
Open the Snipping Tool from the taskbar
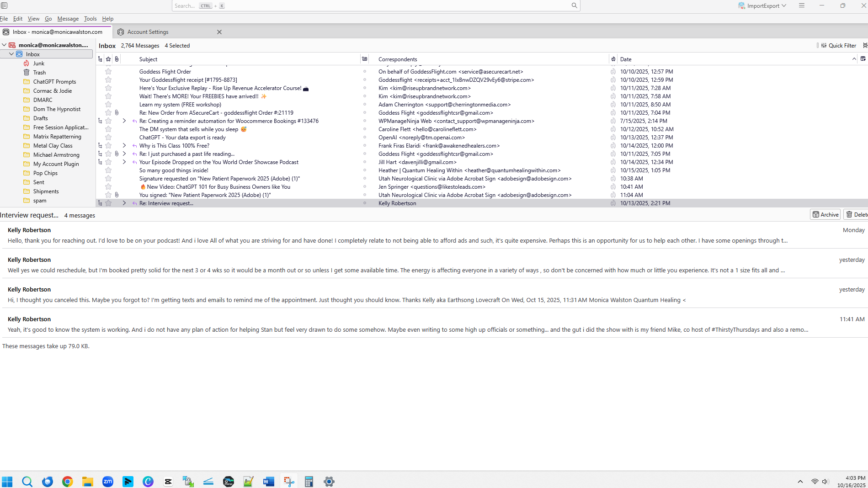pos(289,481)
